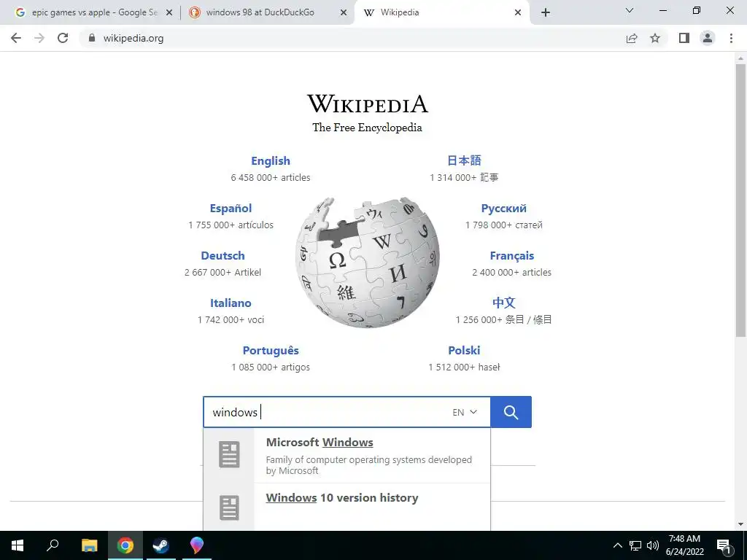Screen dimensions: 747x560
Task: Open the English Wikipedia link
Action: pyautogui.click(x=271, y=161)
